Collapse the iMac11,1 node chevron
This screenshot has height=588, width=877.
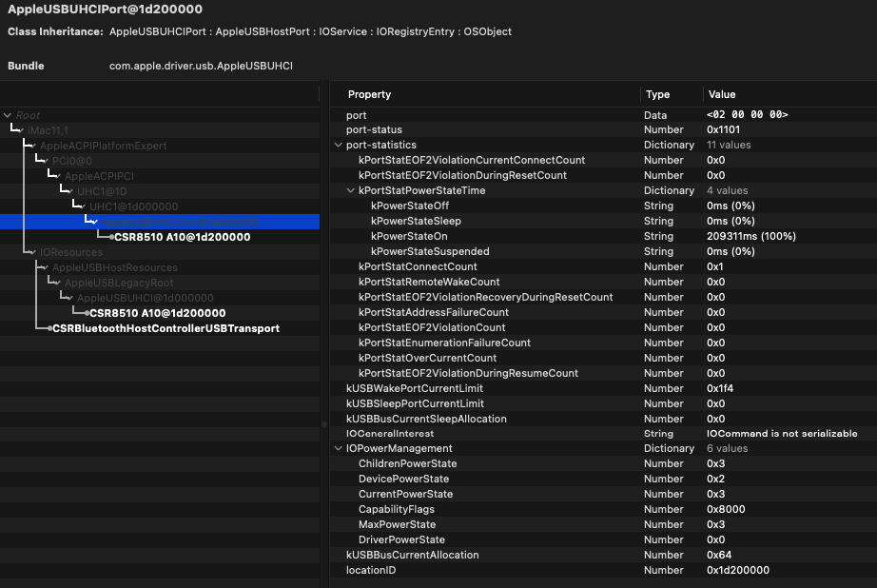pos(21,130)
